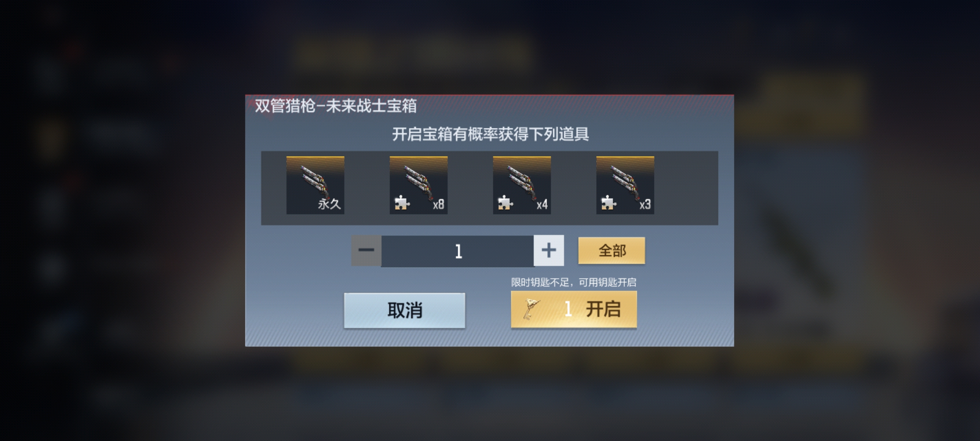980x441 pixels.
Task: Click the puzzle piece icon on x3 item
Action: click(x=608, y=203)
